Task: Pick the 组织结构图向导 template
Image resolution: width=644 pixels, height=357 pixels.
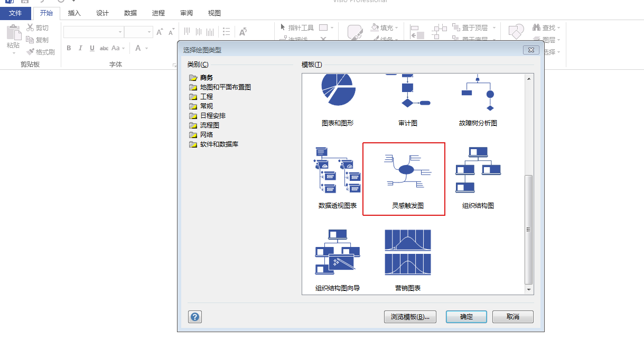Action: click(x=337, y=259)
